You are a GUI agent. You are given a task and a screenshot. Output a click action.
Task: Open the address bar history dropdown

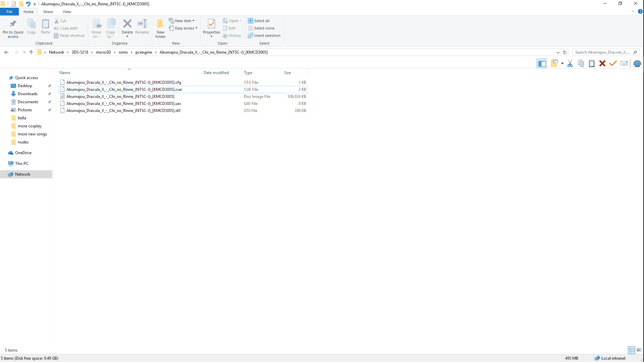[x=558, y=52]
